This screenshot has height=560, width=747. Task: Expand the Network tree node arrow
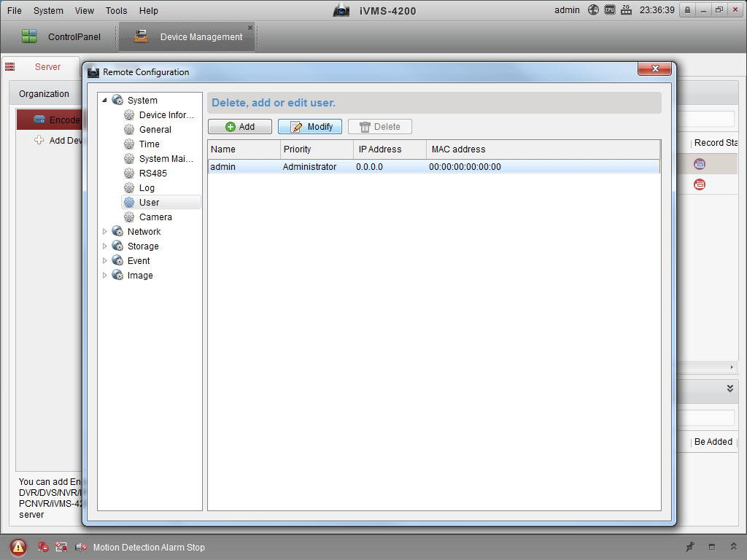point(104,231)
